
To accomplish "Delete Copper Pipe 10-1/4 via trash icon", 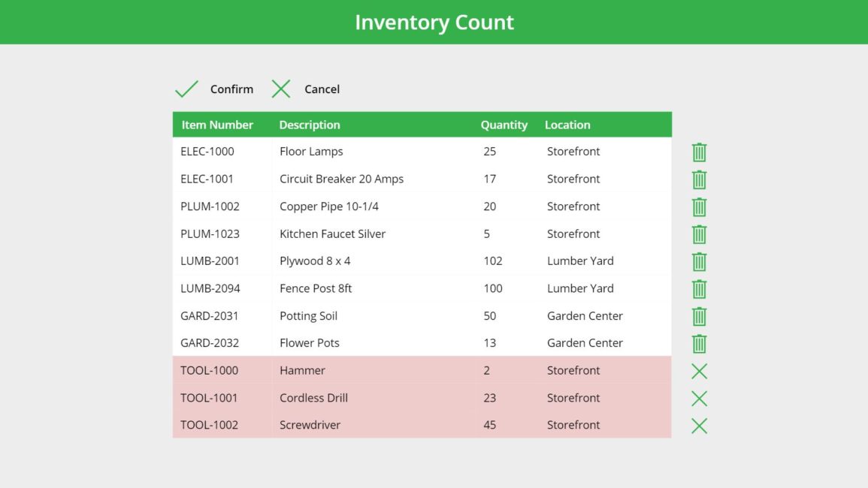I will (699, 206).
